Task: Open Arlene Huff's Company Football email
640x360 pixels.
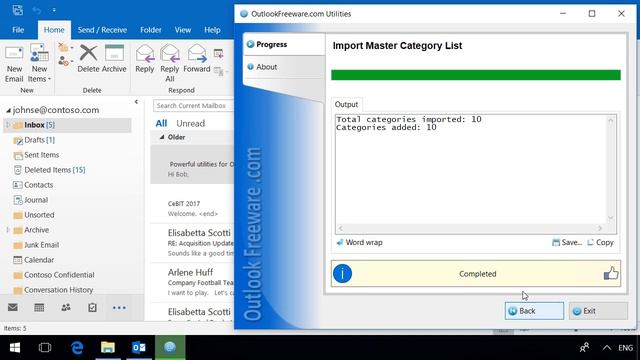Action: [x=193, y=282]
